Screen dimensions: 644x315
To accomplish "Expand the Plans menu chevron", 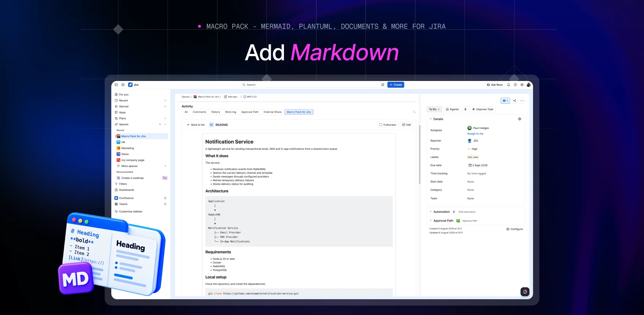I will click(x=165, y=118).
